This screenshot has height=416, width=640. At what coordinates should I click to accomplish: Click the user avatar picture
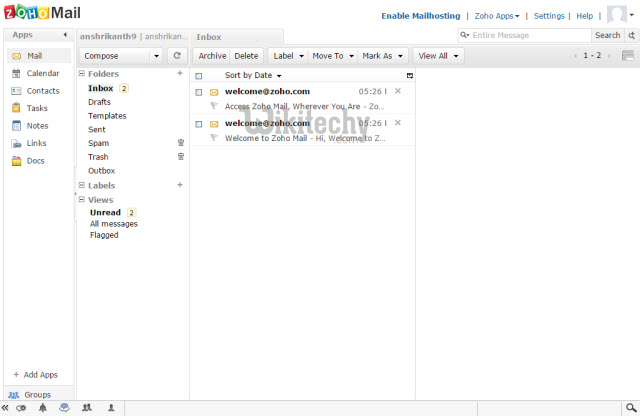coord(616,15)
